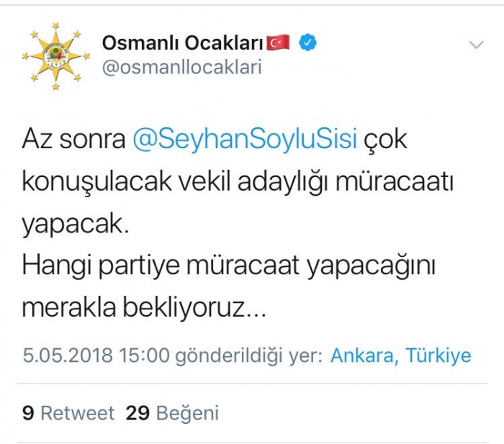Click the retweet count number 9
504x444 pixels.
tap(28, 413)
